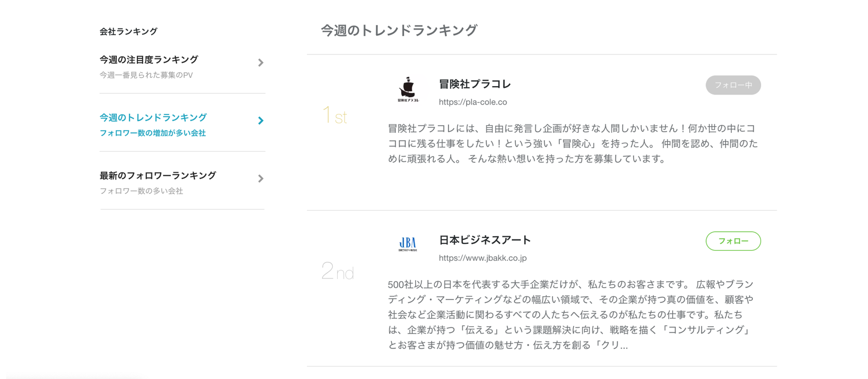Open 今週の注目度ランキング in the sidebar
The height and width of the screenshot is (379, 868).
(149, 59)
